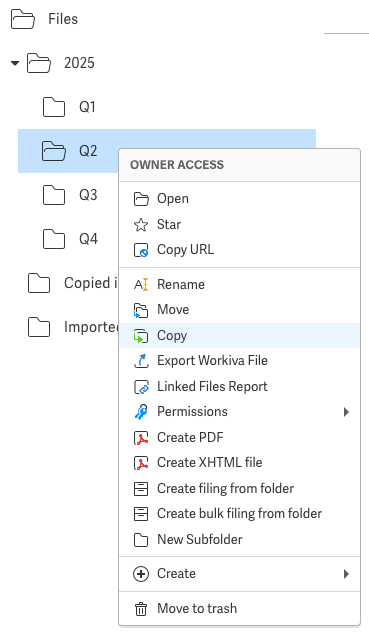Select the Imported folder label
The height and width of the screenshot is (632, 369).
(91, 327)
